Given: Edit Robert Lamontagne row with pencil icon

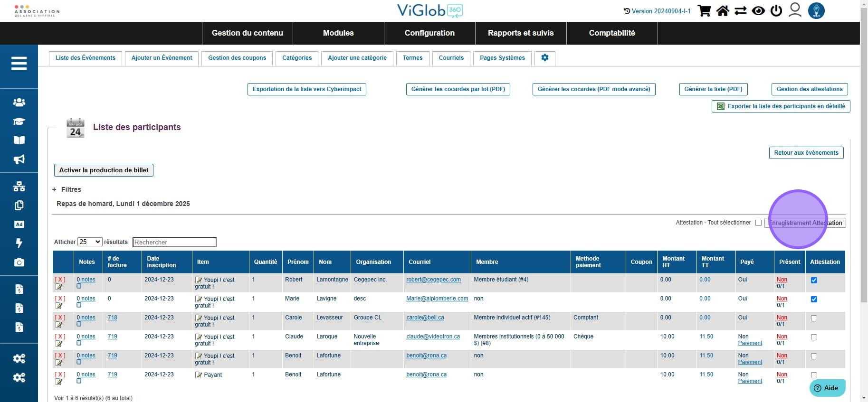Looking at the screenshot, I should point(59,287).
